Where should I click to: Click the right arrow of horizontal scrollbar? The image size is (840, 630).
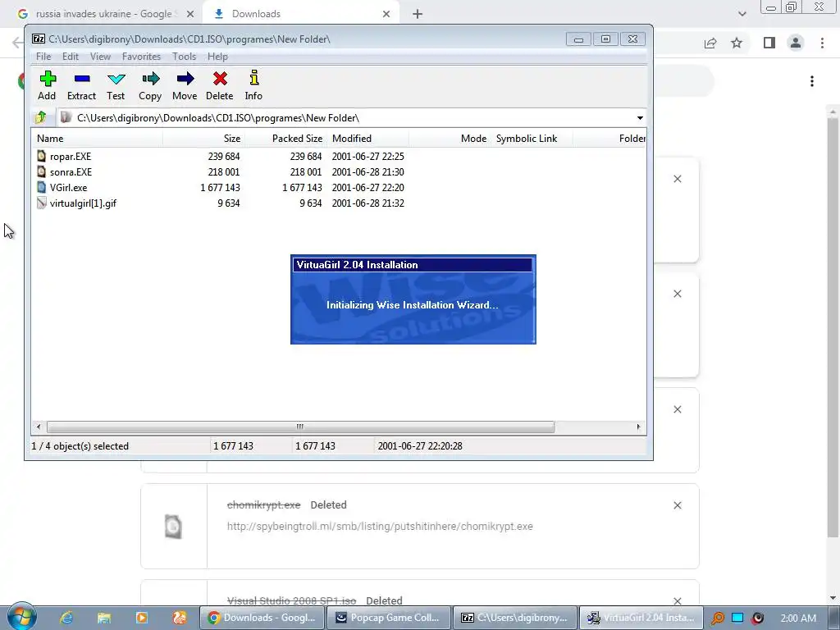pos(638,427)
